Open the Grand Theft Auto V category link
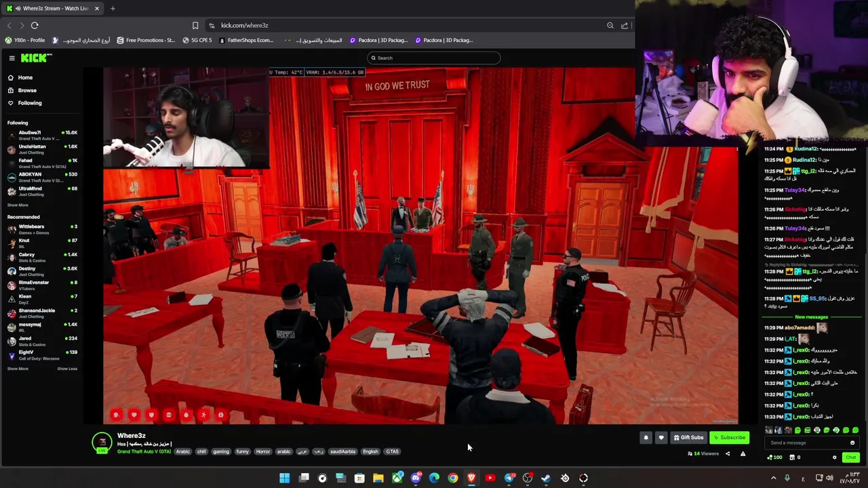The image size is (868, 488). pos(144,451)
